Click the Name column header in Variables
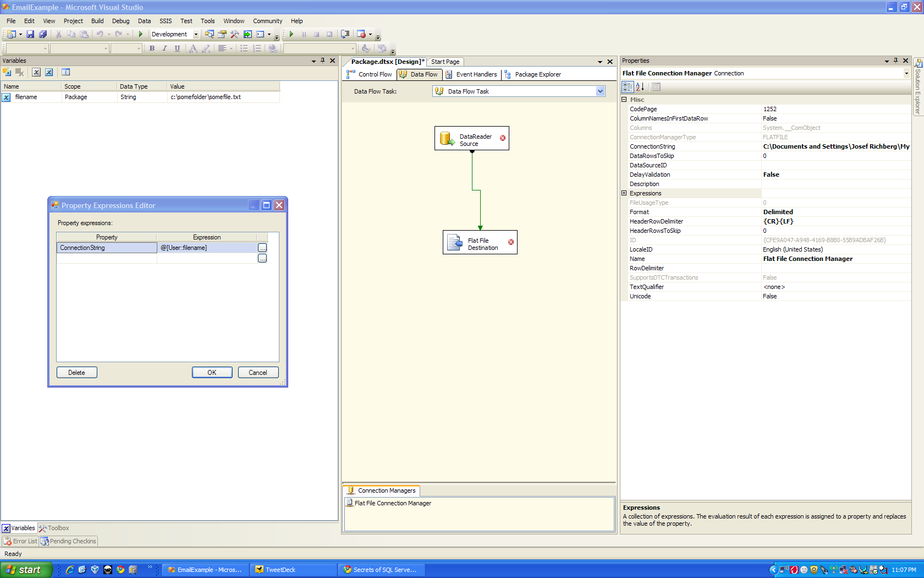This screenshot has width=924, height=578. (31, 86)
